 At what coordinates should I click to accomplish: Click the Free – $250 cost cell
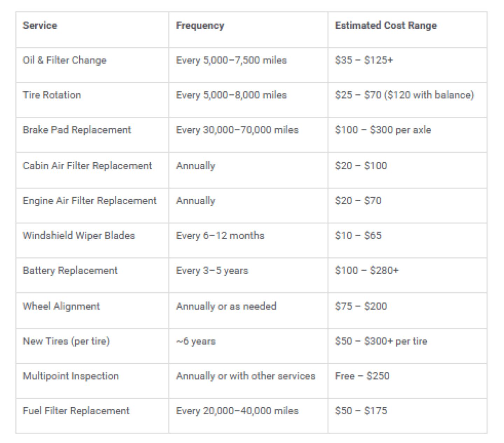point(362,376)
